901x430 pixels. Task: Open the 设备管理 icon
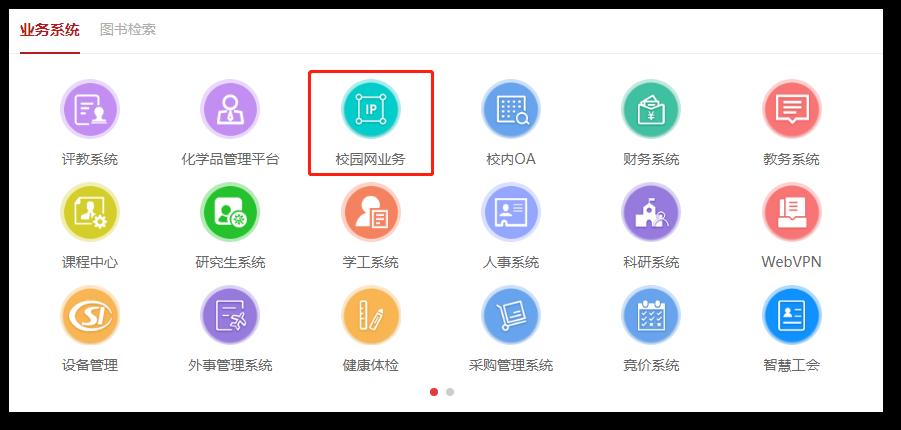tap(90, 315)
